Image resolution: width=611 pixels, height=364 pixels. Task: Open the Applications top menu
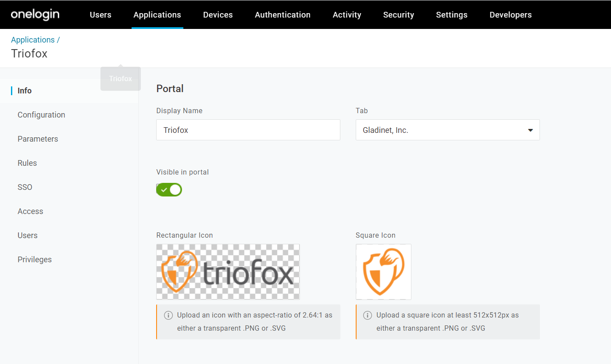(x=157, y=14)
